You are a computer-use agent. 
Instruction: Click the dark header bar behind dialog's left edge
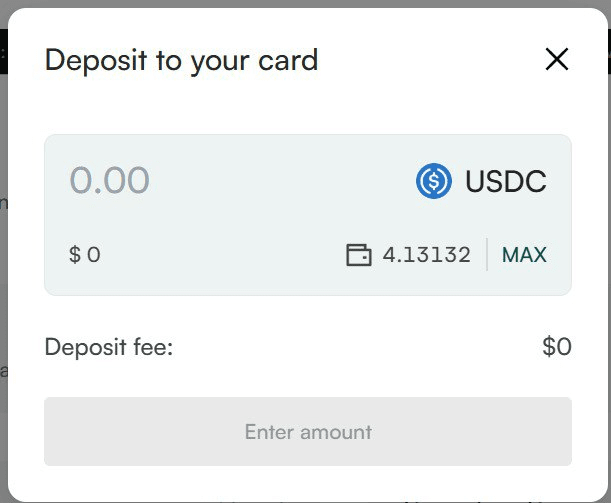pos(4,51)
